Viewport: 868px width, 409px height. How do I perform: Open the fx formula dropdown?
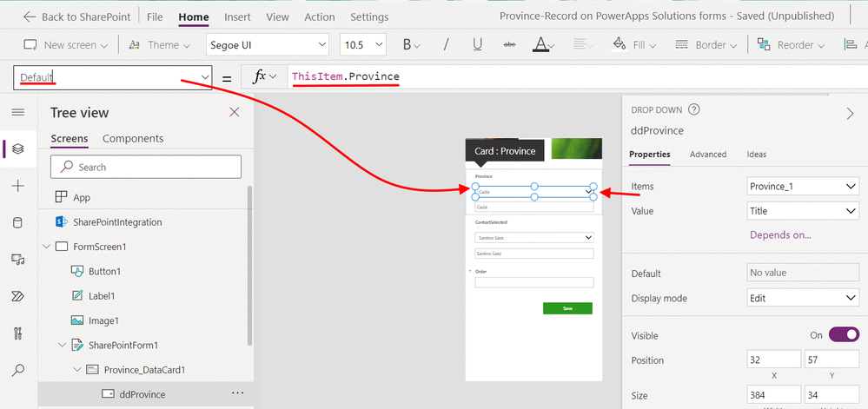coord(264,77)
